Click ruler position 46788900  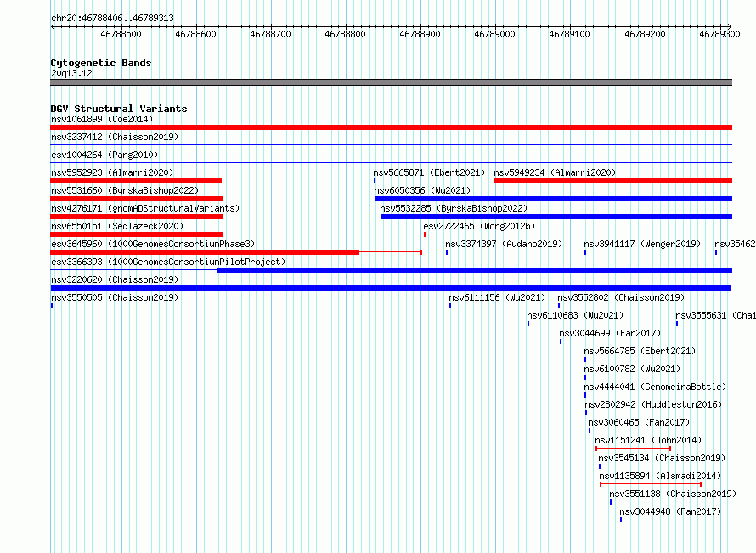[x=420, y=34]
